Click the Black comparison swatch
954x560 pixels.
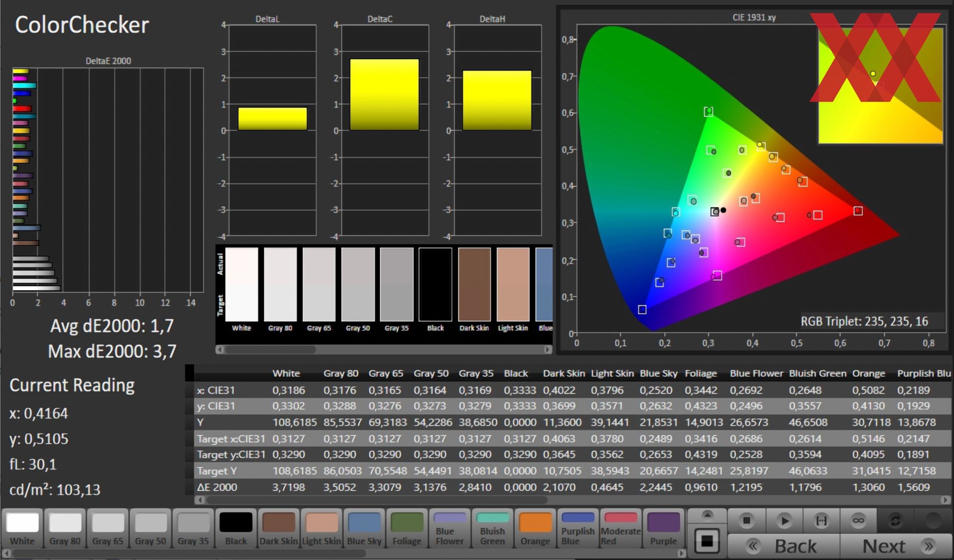pos(435,284)
